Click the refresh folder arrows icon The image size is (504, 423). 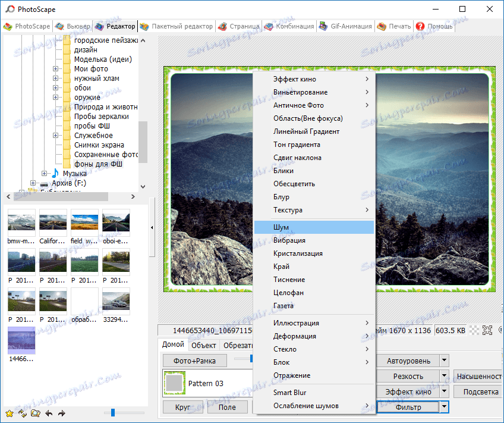[x=23, y=413]
